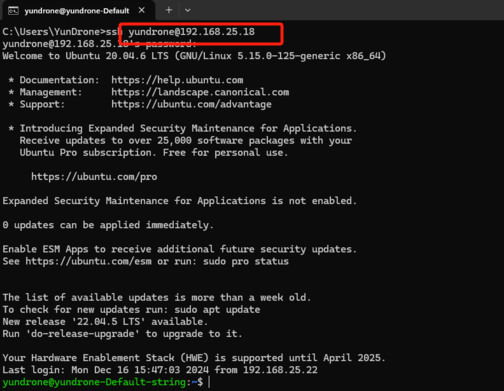Click the 'Last login: Mon Dec 16' line
Viewport: 504px width, 391px height.
point(160,370)
